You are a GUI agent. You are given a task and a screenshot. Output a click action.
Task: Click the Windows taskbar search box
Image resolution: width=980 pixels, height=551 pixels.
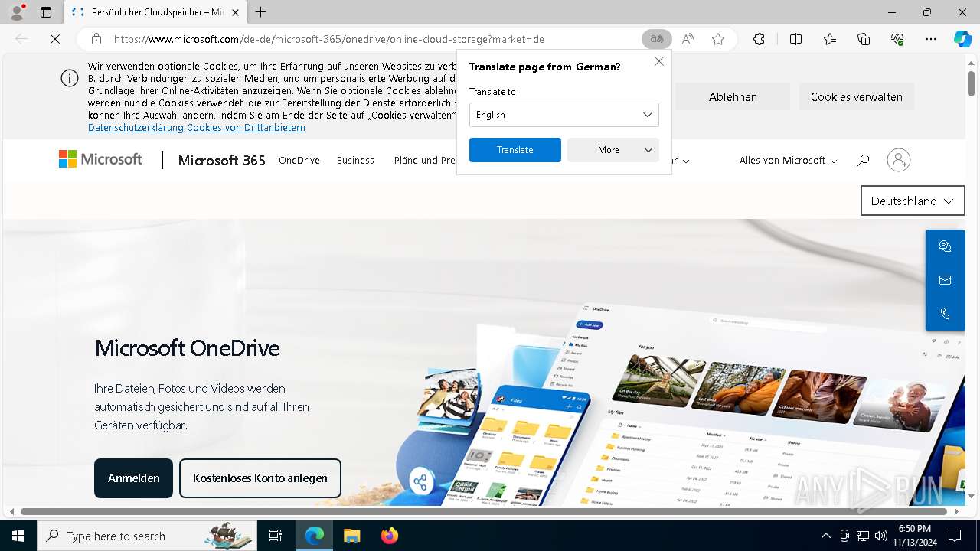pyautogui.click(x=145, y=536)
